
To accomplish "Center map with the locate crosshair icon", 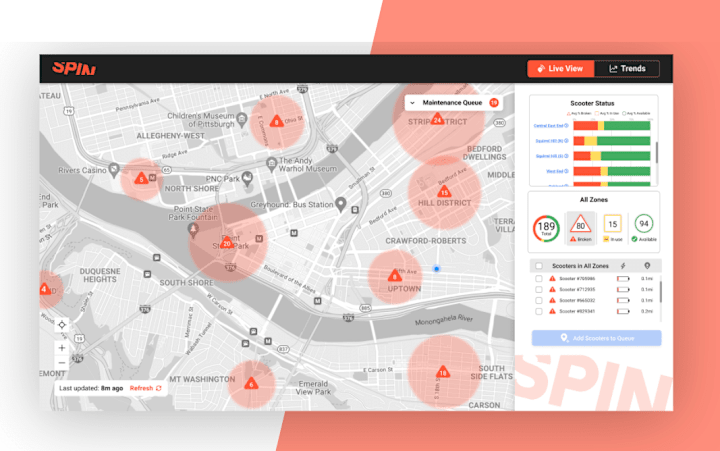I will pyautogui.click(x=62, y=325).
